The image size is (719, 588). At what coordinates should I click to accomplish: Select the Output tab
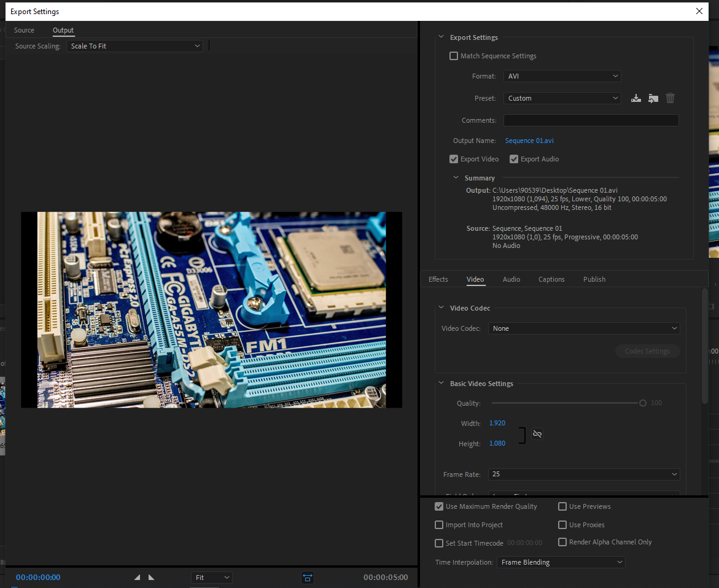(63, 30)
